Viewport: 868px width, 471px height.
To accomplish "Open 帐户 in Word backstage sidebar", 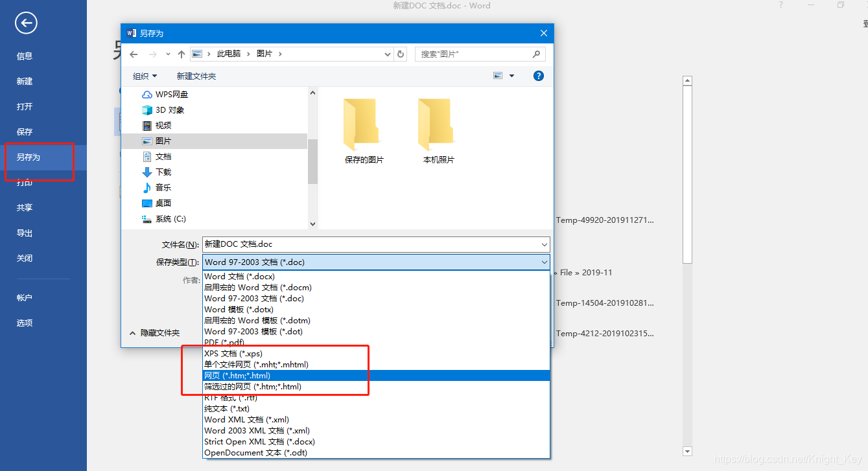I will pyautogui.click(x=43, y=298).
